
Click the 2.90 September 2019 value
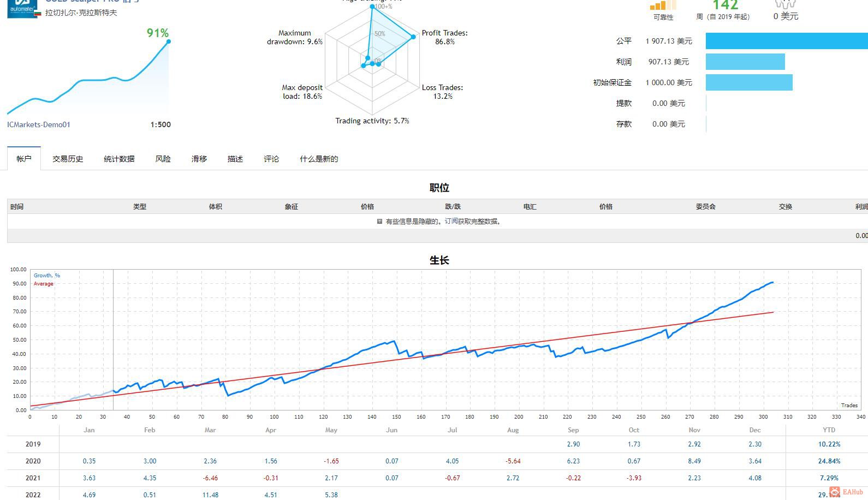[573, 444]
